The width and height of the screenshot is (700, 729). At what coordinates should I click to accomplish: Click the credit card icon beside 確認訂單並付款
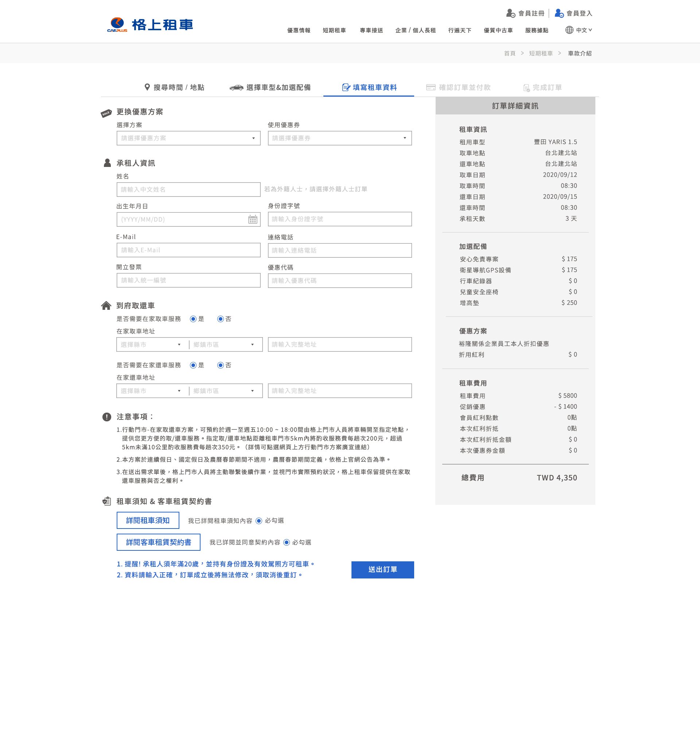(x=431, y=87)
